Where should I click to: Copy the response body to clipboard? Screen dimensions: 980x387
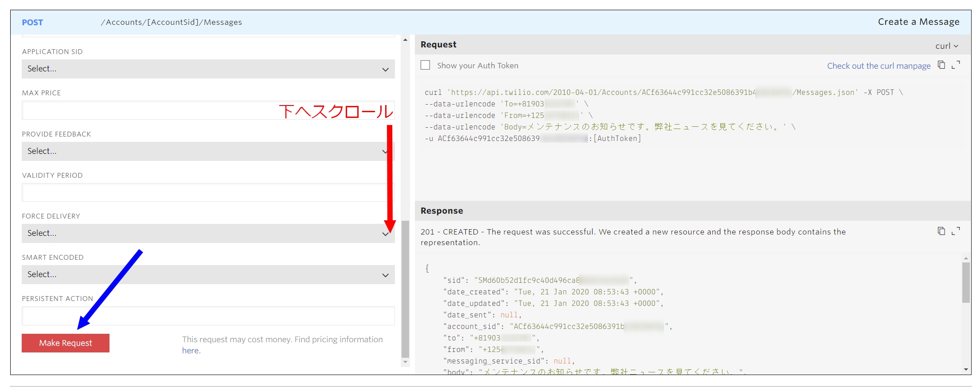tap(941, 231)
